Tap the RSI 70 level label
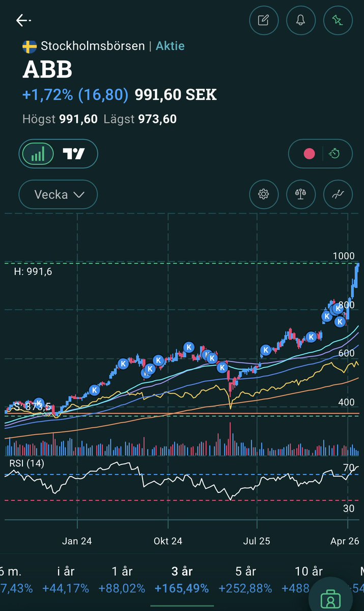This screenshot has height=611, width=364. (349, 468)
